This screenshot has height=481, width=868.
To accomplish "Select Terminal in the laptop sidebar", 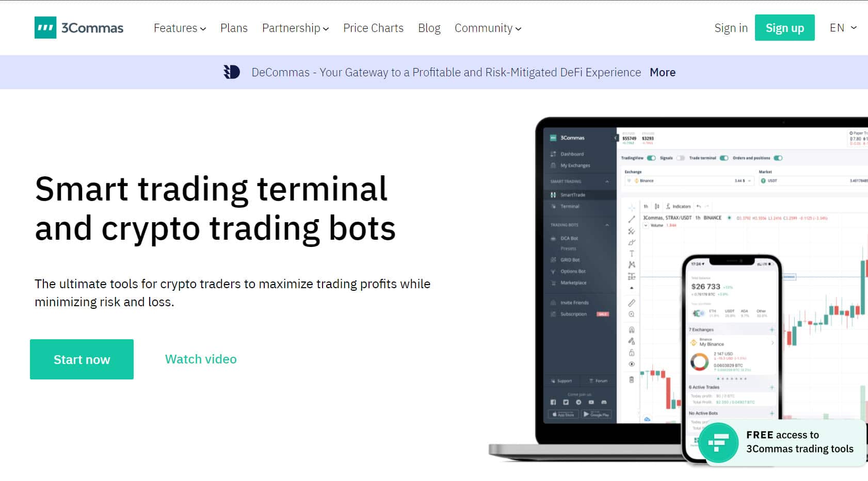I will tap(570, 206).
